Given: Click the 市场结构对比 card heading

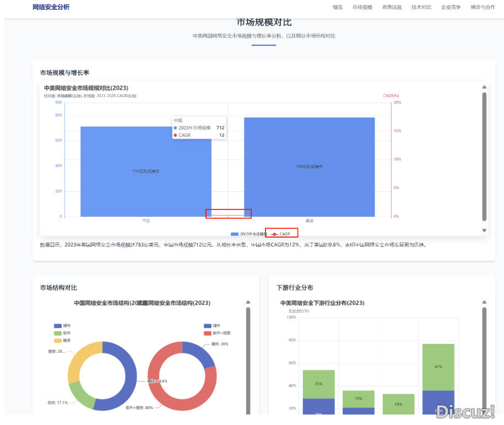Looking at the screenshot, I should [x=58, y=288].
